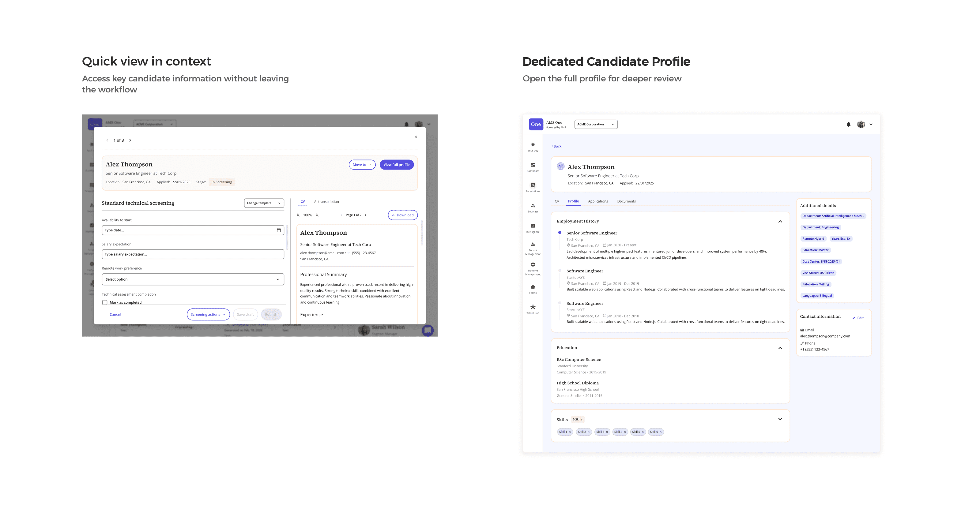This screenshot has width=980, height=505.
Task: Click Save draft button
Action: coord(245,315)
